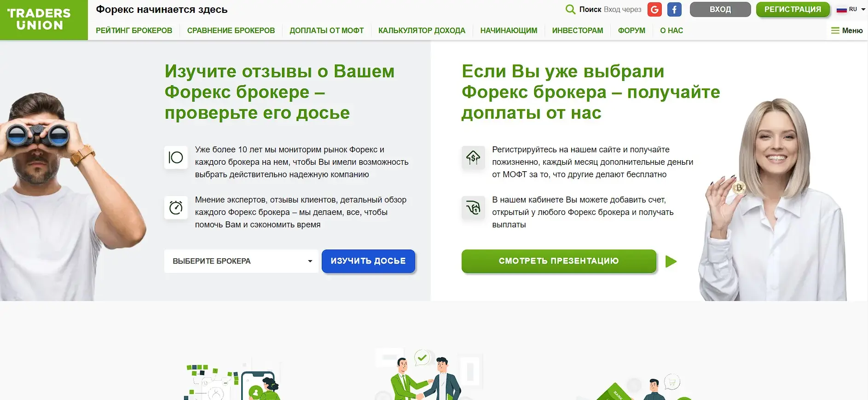Open the RU language dropdown
The image size is (868, 400).
click(x=857, y=9)
